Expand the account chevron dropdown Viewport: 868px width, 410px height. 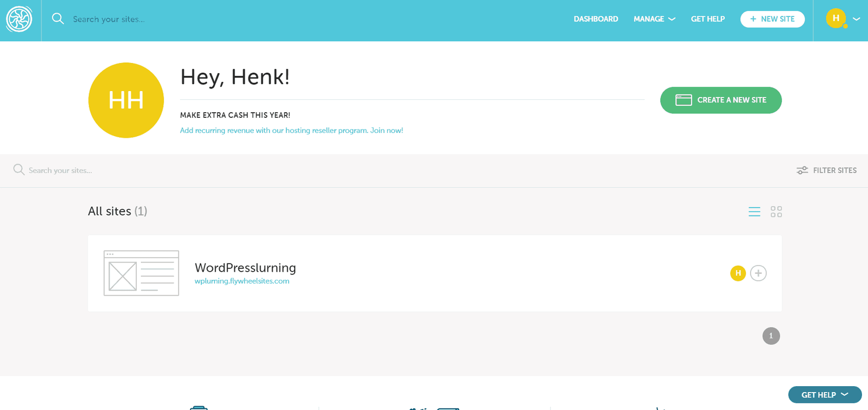(856, 19)
